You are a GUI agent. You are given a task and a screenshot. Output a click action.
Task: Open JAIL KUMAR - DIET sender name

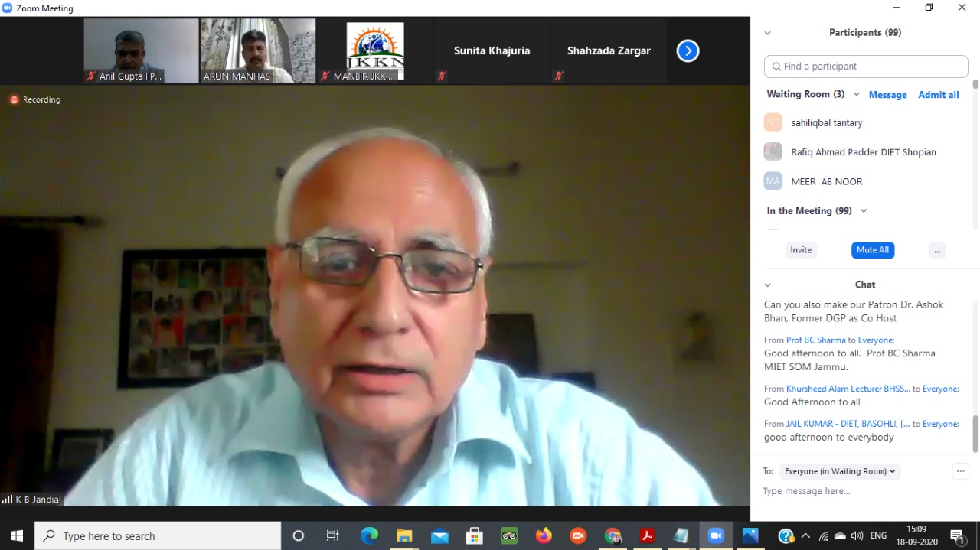(848, 424)
